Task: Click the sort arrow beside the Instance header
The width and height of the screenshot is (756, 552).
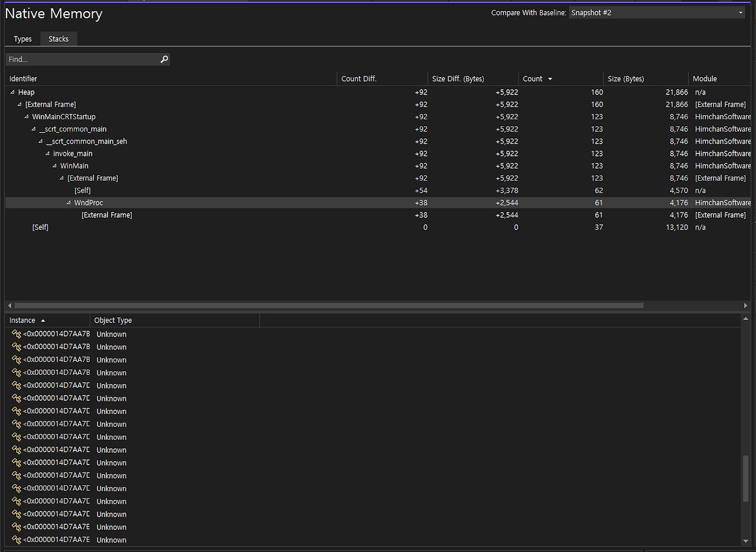Action: click(43, 321)
